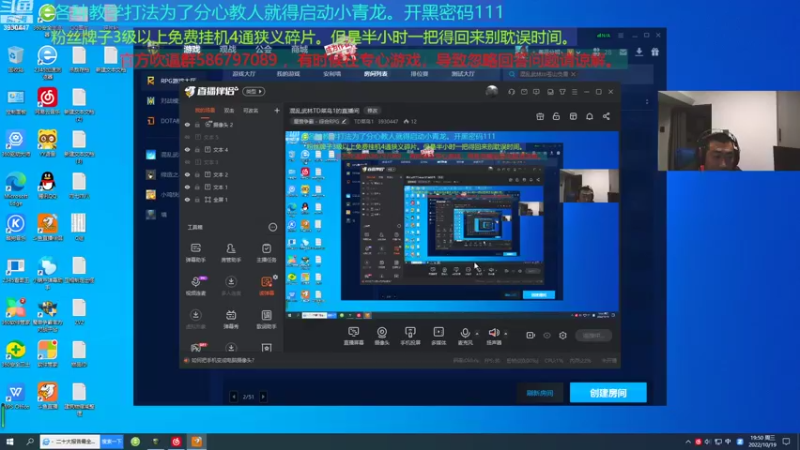Screen dimensions: 800x450
Task: Collapse the 工具箱 toolbox section
Action: pyautogui.click(x=272, y=227)
